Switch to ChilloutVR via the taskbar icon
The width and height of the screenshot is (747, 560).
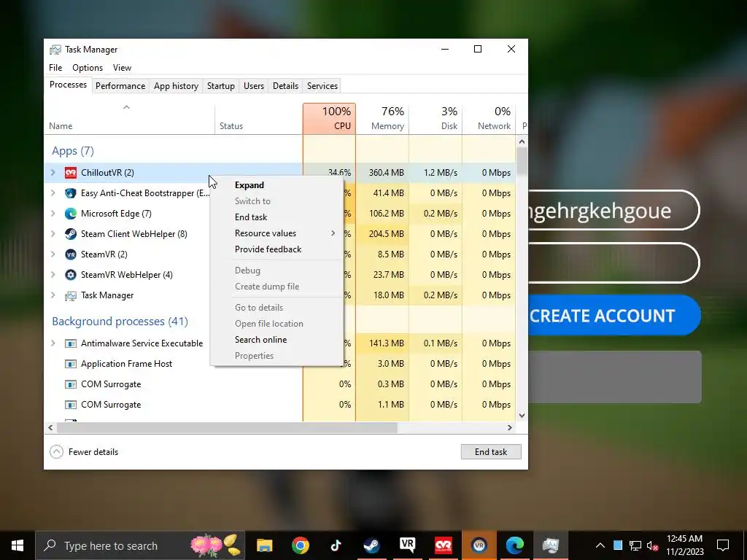443,545
